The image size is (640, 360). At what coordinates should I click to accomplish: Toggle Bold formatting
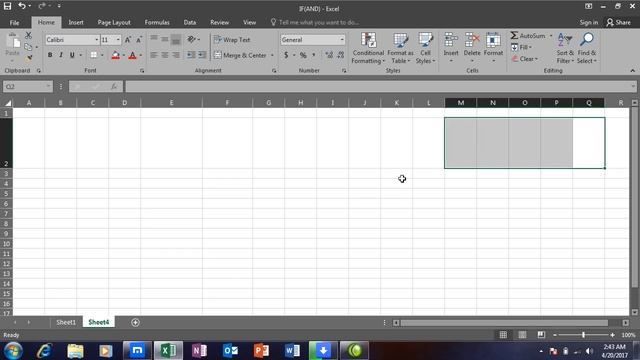50,55
